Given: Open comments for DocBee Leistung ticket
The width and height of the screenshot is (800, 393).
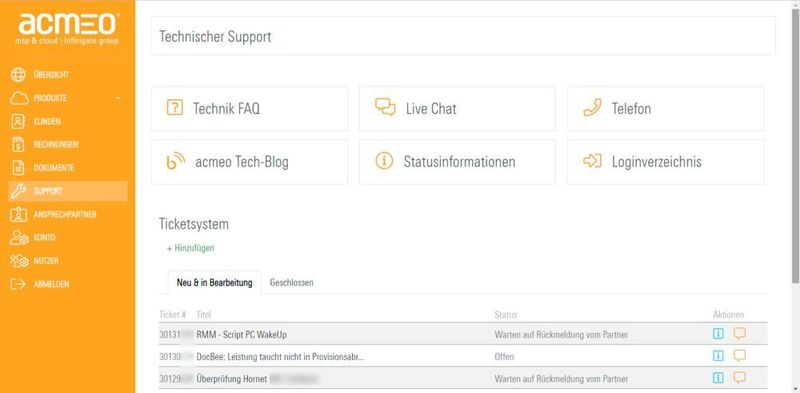Looking at the screenshot, I should [x=740, y=356].
